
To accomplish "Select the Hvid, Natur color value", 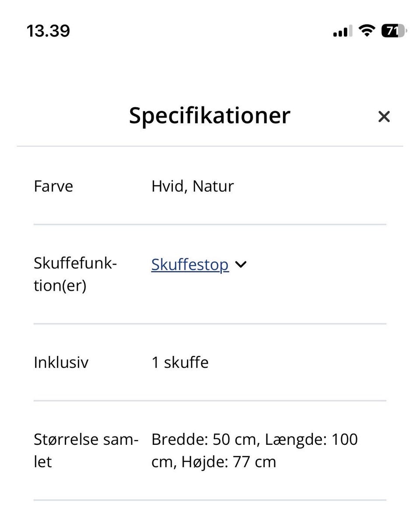I will pyautogui.click(x=192, y=187).
